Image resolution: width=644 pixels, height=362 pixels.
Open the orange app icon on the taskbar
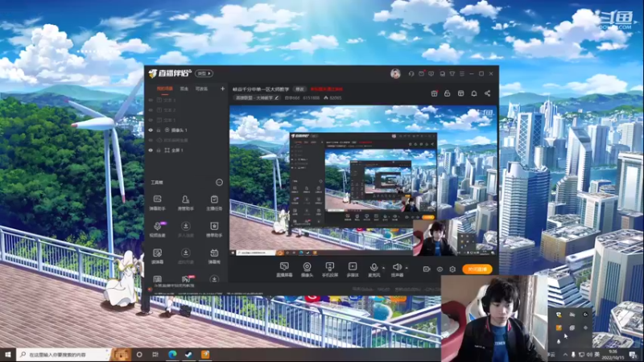(x=205, y=354)
